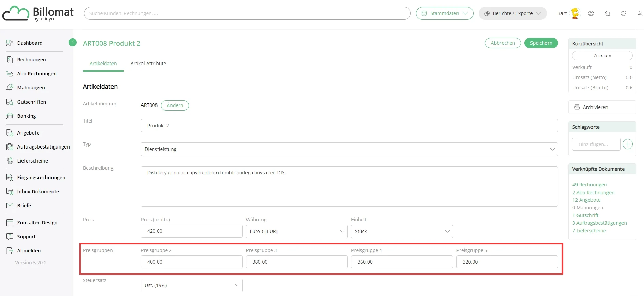The image size is (644, 296).
Task: Click Bart's avatar picture
Action: coord(575,13)
